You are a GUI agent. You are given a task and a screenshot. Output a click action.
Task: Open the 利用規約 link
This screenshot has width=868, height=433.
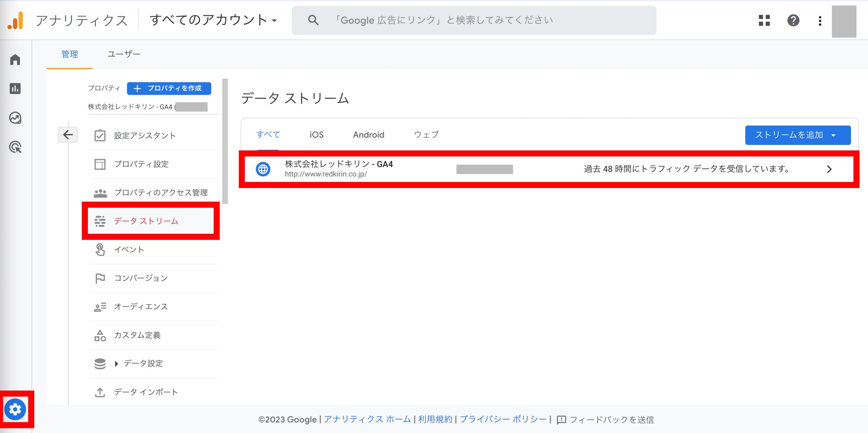435,419
